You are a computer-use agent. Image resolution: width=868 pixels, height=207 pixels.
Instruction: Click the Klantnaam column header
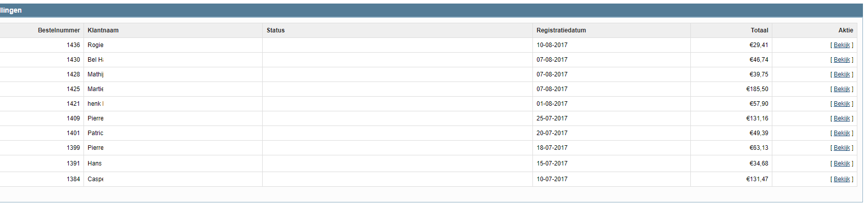[x=103, y=30]
